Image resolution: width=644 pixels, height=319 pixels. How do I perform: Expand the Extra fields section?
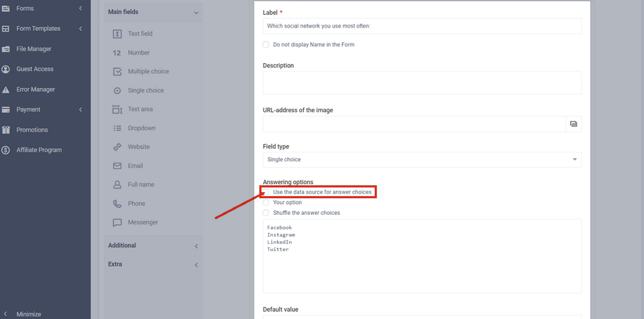point(196,265)
